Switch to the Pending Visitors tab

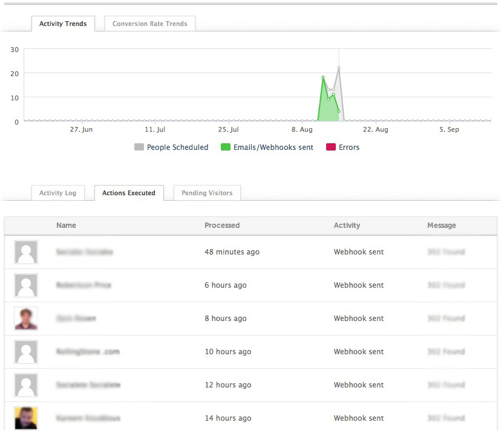coord(207,193)
